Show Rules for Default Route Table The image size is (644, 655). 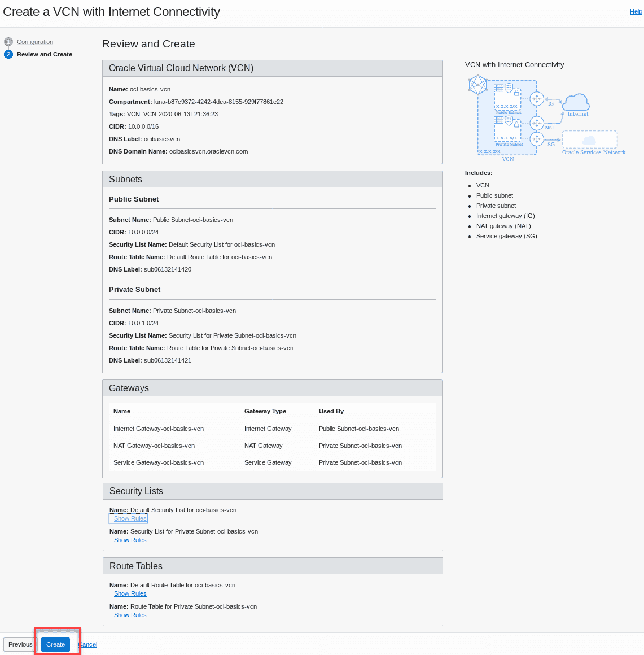(130, 593)
